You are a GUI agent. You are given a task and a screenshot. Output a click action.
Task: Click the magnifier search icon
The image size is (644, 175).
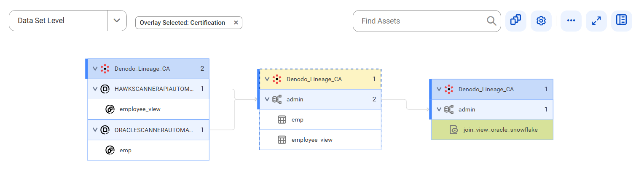(491, 21)
